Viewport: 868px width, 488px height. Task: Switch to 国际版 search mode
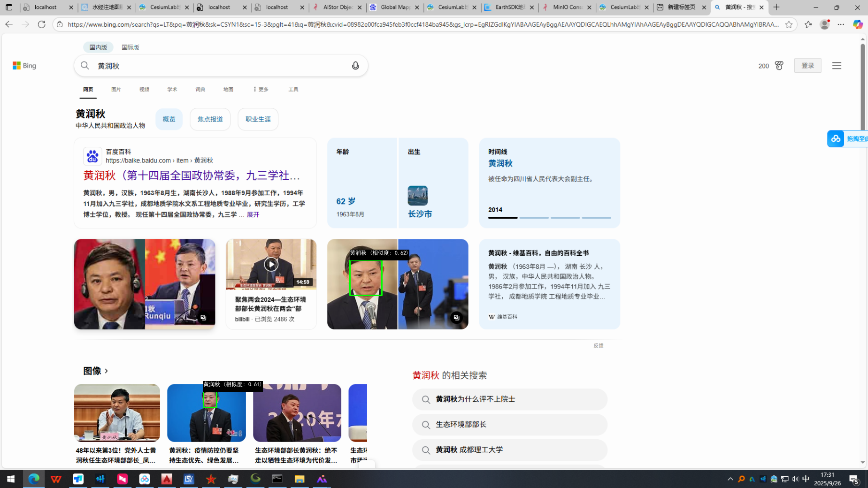click(x=130, y=47)
